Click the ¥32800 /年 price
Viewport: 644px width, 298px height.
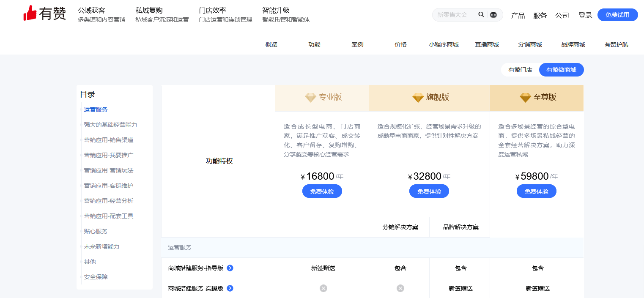[x=429, y=176]
